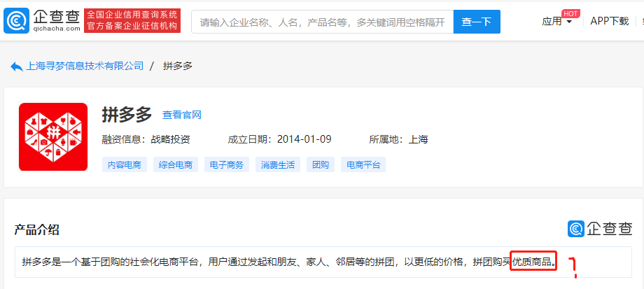Open the 查看官网 link

coord(182,115)
